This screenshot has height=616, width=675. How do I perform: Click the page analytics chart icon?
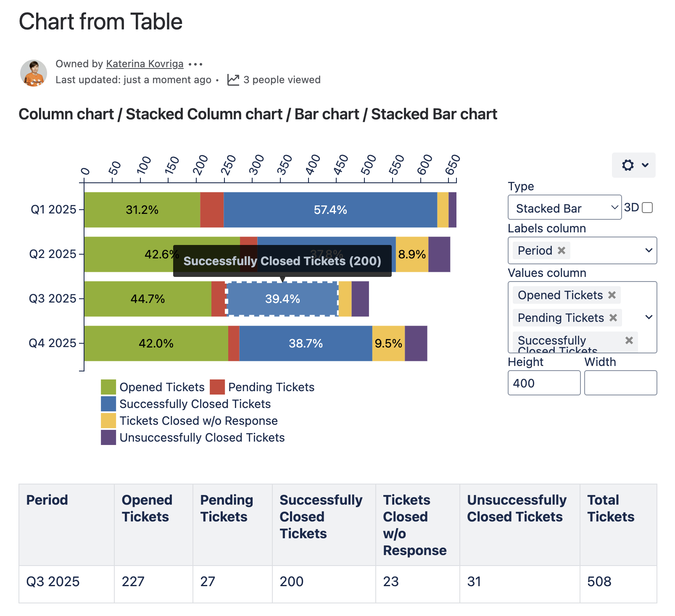click(x=233, y=80)
